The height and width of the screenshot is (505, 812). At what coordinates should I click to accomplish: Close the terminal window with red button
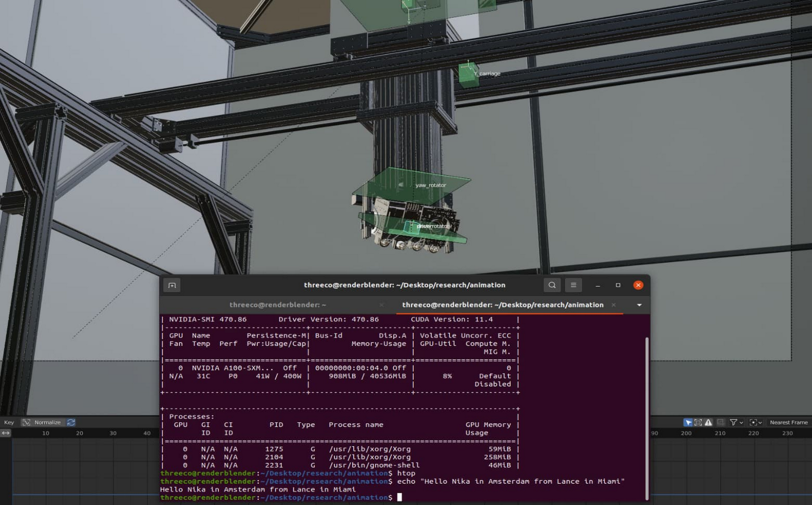point(638,285)
